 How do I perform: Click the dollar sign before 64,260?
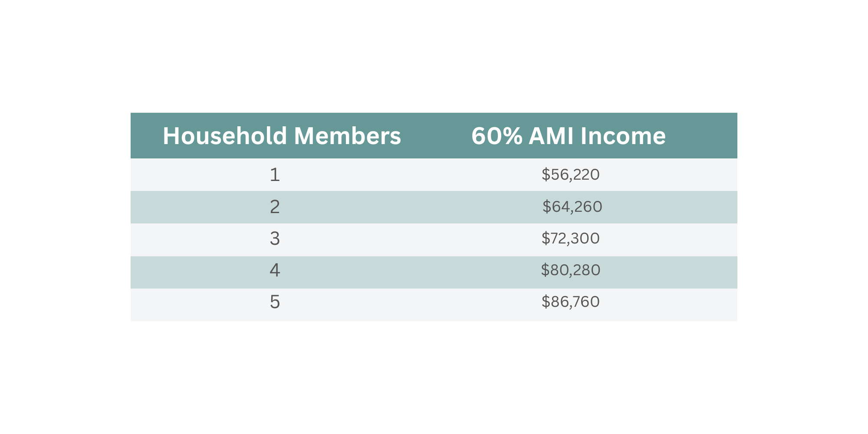pyautogui.click(x=546, y=207)
